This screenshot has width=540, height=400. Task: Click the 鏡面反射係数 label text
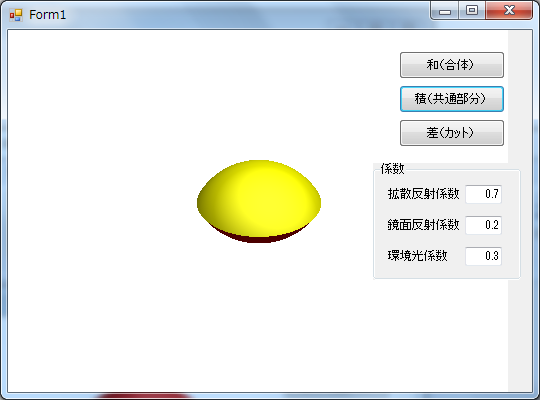coord(423,225)
